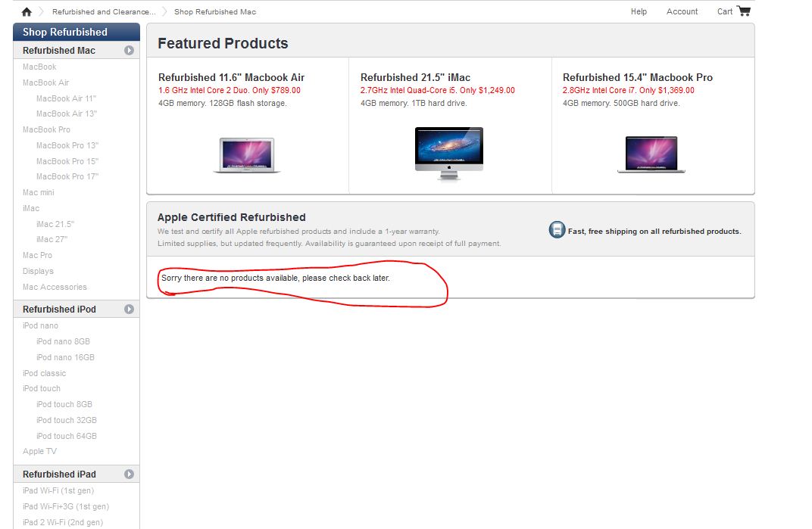This screenshot has width=812, height=529.
Task: Select Refurbished iPod section heading
Action: click(x=60, y=309)
